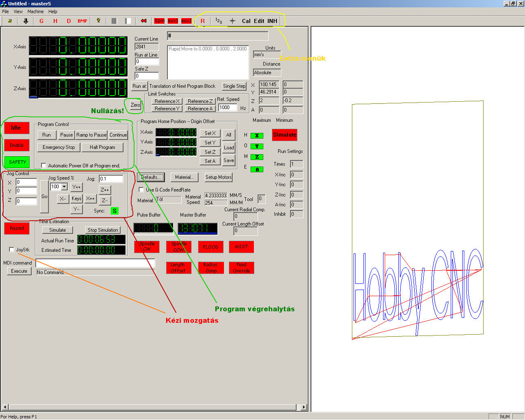This screenshot has height=420, width=525.
Task: Click the Pause button
Action: click(x=66, y=135)
